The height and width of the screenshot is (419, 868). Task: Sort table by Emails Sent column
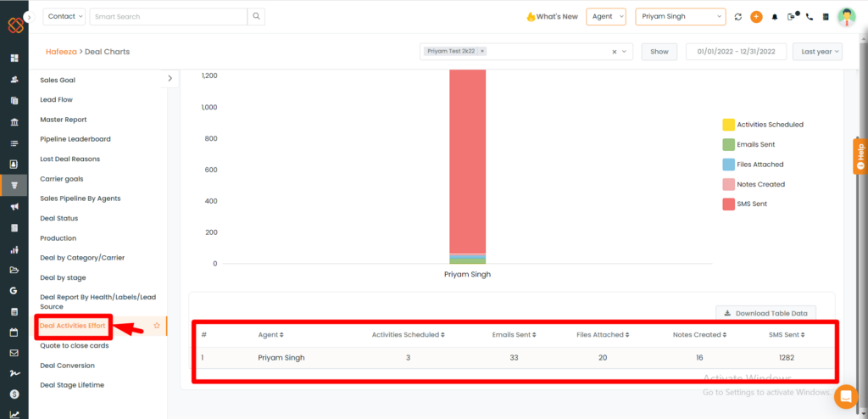point(514,335)
